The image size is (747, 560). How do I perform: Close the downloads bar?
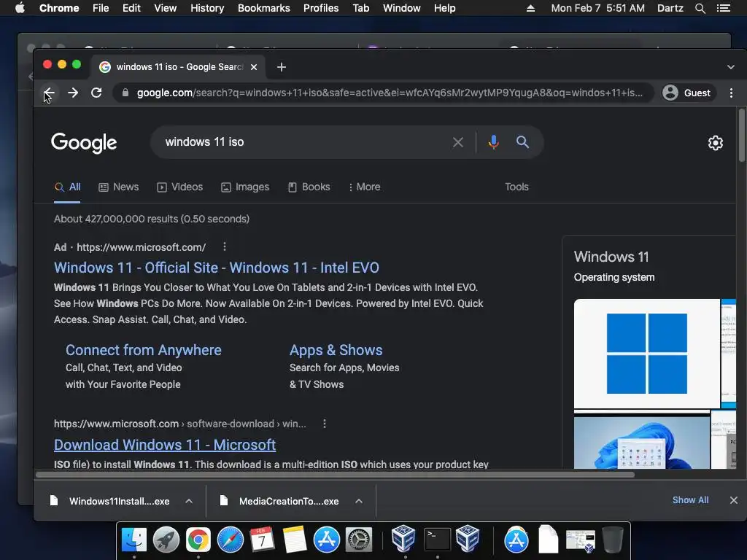[734, 500]
